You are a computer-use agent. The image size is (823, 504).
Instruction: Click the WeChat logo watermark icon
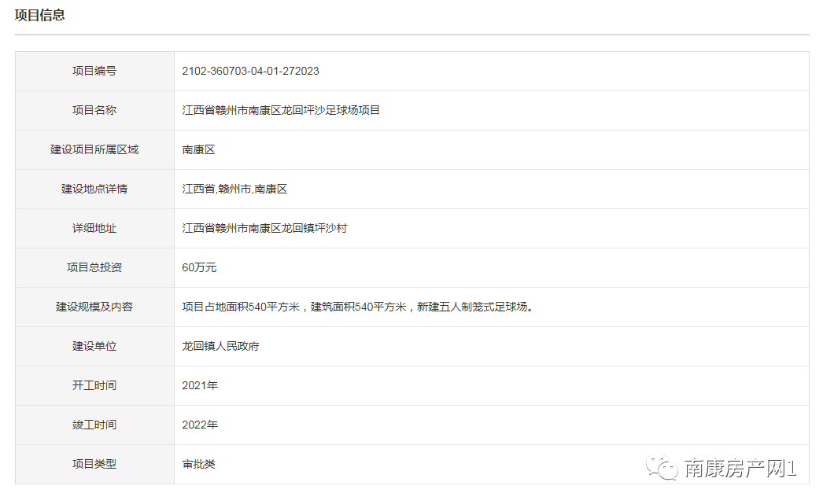pyautogui.click(x=662, y=469)
